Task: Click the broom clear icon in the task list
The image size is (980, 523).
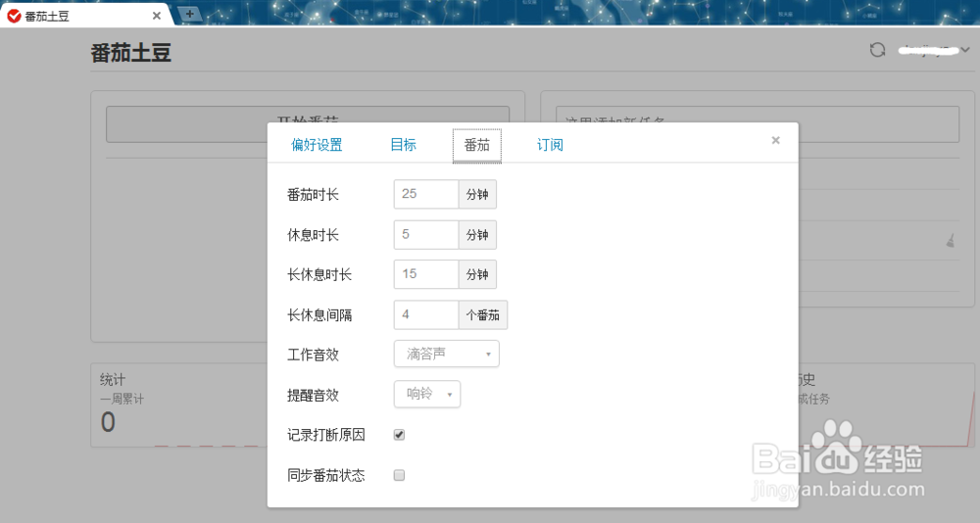Action: (951, 240)
